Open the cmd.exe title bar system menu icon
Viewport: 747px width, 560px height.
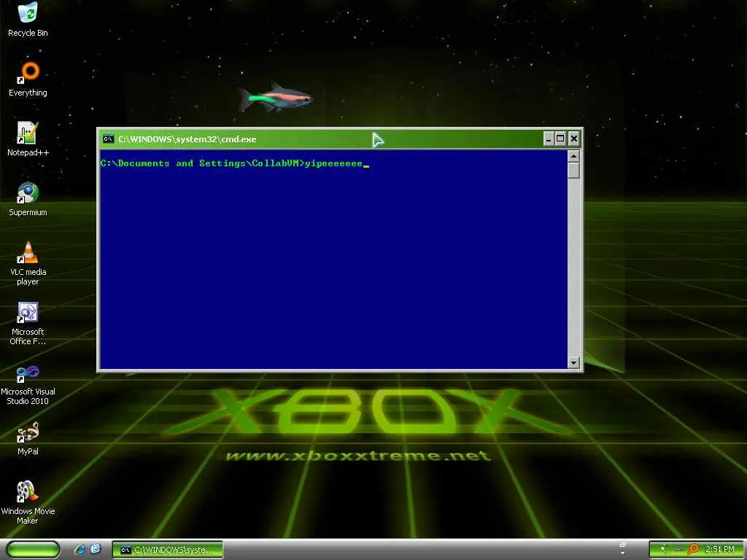point(109,139)
